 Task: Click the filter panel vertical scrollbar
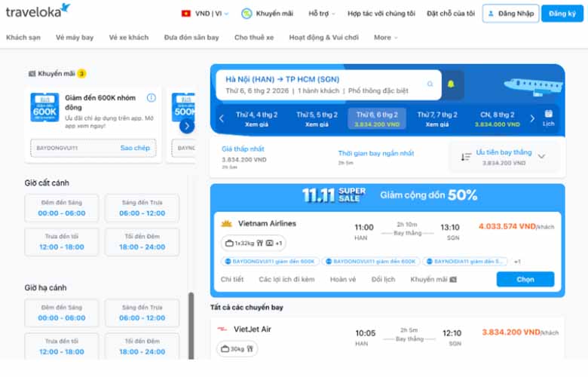click(191, 326)
